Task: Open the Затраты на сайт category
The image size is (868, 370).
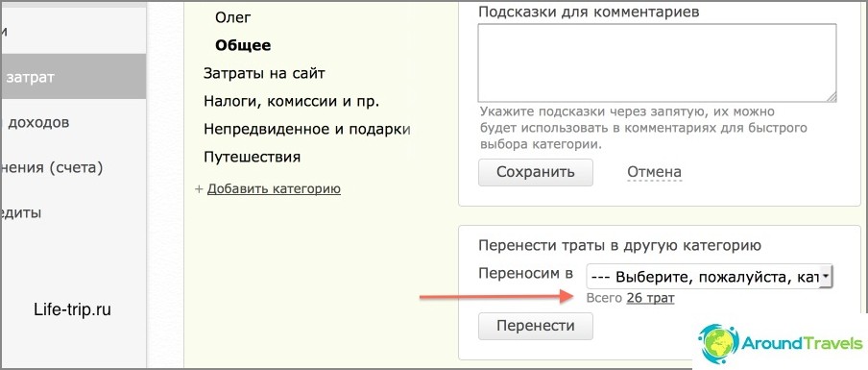Action: (264, 73)
